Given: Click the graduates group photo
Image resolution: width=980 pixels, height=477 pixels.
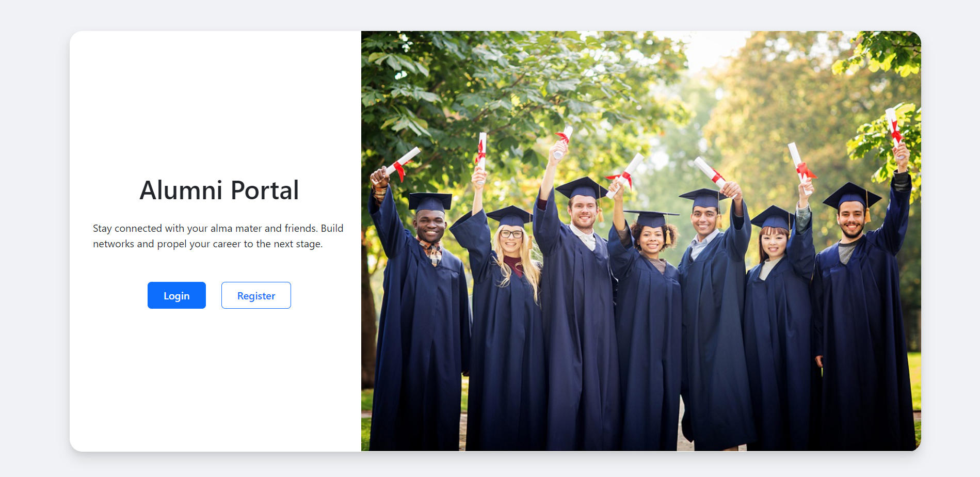Looking at the screenshot, I should point(641,241).
